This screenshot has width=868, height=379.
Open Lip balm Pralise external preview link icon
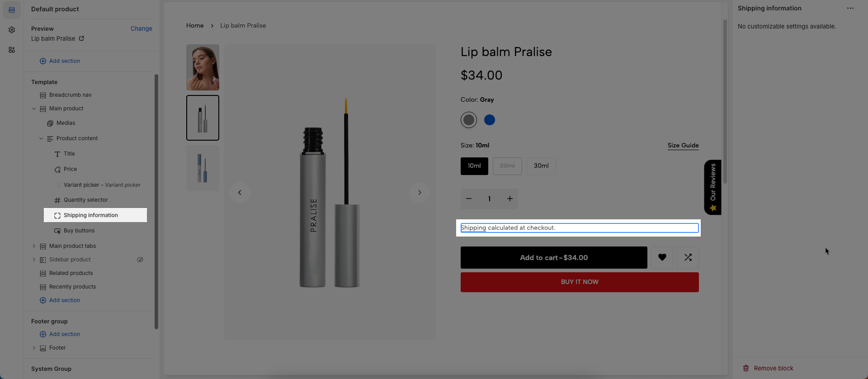tap(81, 38)
